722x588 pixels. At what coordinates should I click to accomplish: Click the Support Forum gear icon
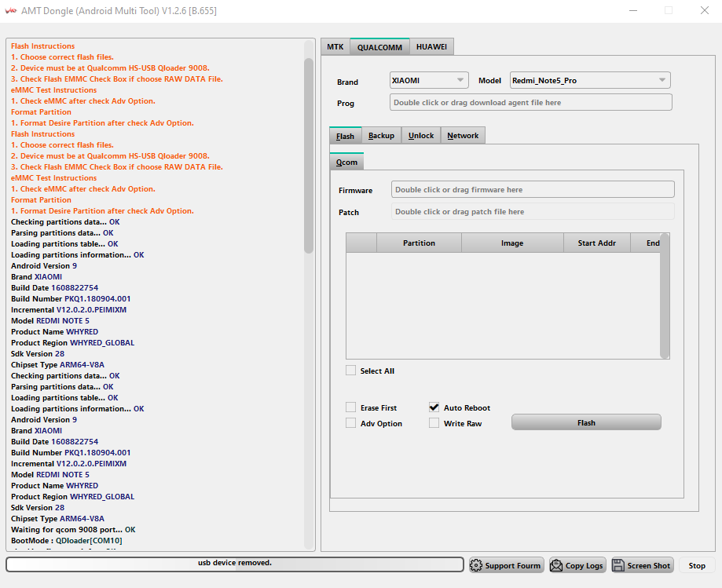(476, 565)
